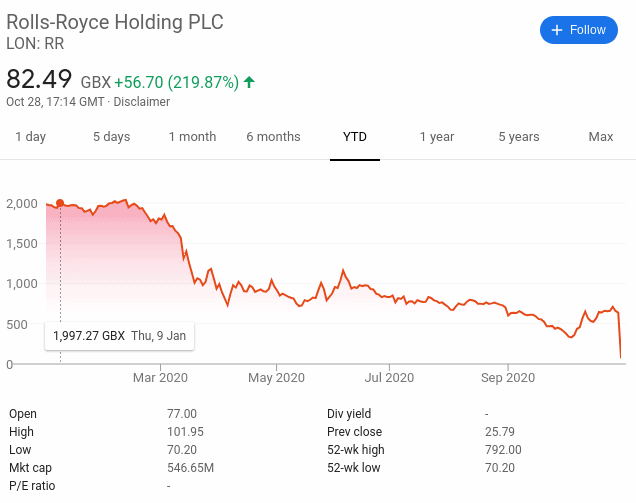Image resolution: width=636 pixels, height=503 pixels.
Task: Click the active YTD tab
Action: [355, 137]
